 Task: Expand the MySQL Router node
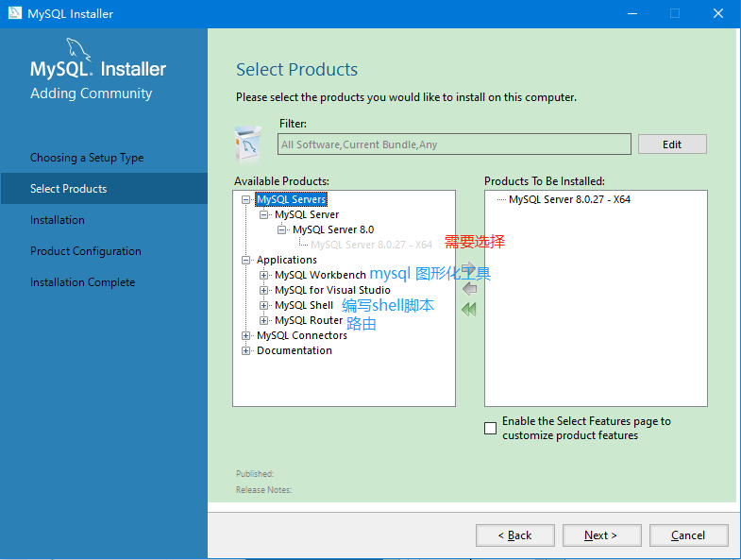pyautogui.click(x=263, y=321)
